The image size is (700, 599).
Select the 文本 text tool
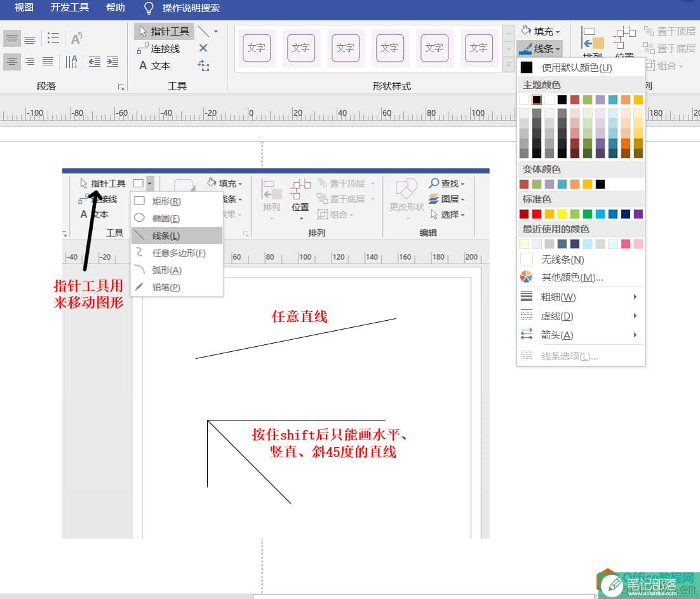point(154,65)
